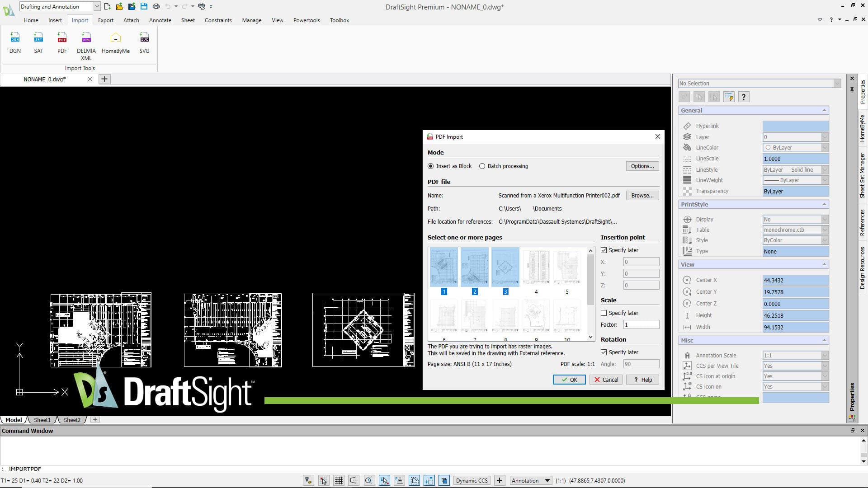
Task: Open the PDF import tool
Action: point(62,43)
